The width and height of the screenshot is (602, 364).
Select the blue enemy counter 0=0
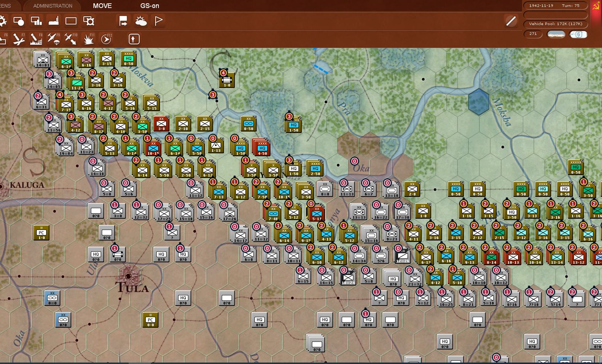(52, 298)
